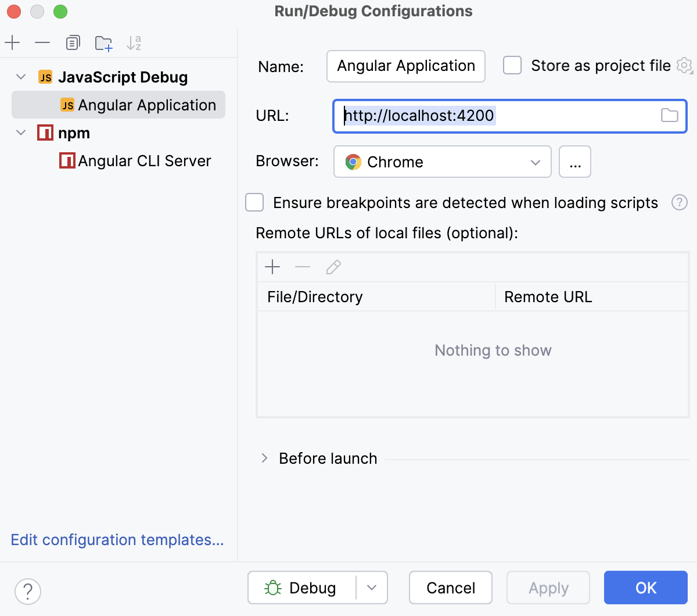Open the Browser selection dropdown
The width and height of the screenshot is (697, 616).
[534, 162]
